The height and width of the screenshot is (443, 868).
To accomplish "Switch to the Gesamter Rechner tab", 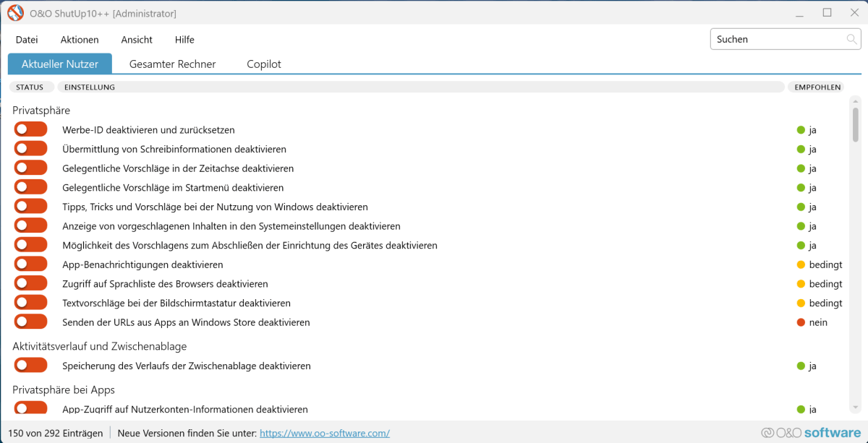I will point(173,64).
